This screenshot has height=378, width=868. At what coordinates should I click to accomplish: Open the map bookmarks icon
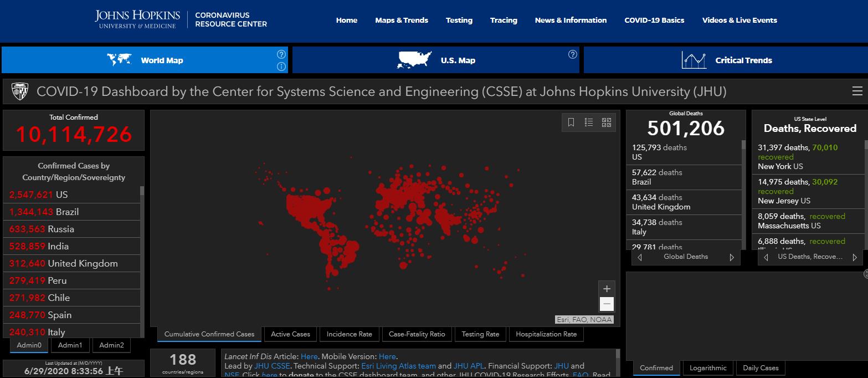tap(571, 122)
